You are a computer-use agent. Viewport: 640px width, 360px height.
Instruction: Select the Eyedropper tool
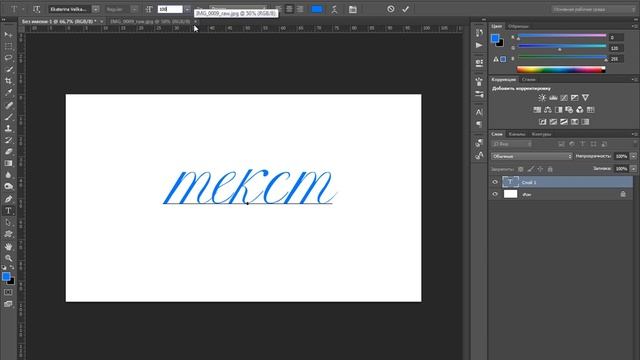[x=8, y=93]
